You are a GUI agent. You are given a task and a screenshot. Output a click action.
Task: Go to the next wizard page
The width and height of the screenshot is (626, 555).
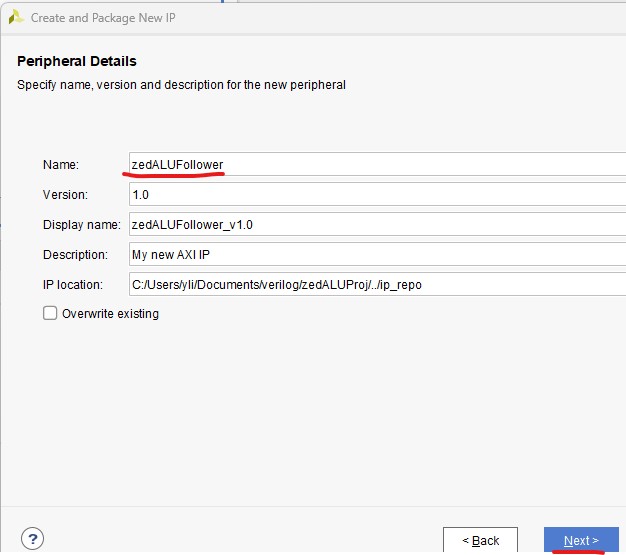[x=581, y=540]
